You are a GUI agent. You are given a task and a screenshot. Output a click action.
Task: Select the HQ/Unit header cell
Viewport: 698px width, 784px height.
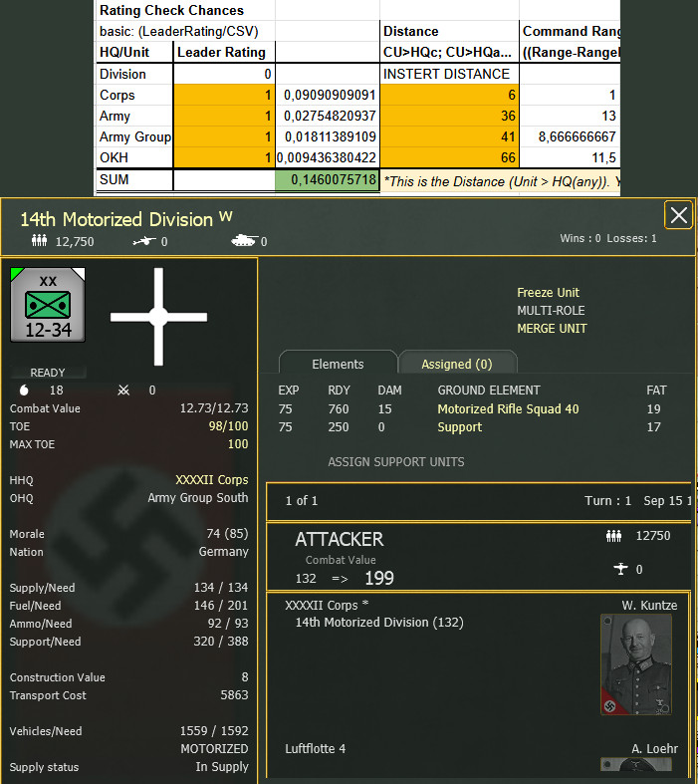[134, 52]
